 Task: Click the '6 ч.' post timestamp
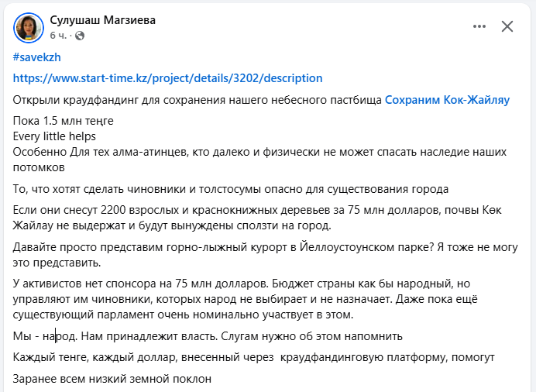pos(58,36)
